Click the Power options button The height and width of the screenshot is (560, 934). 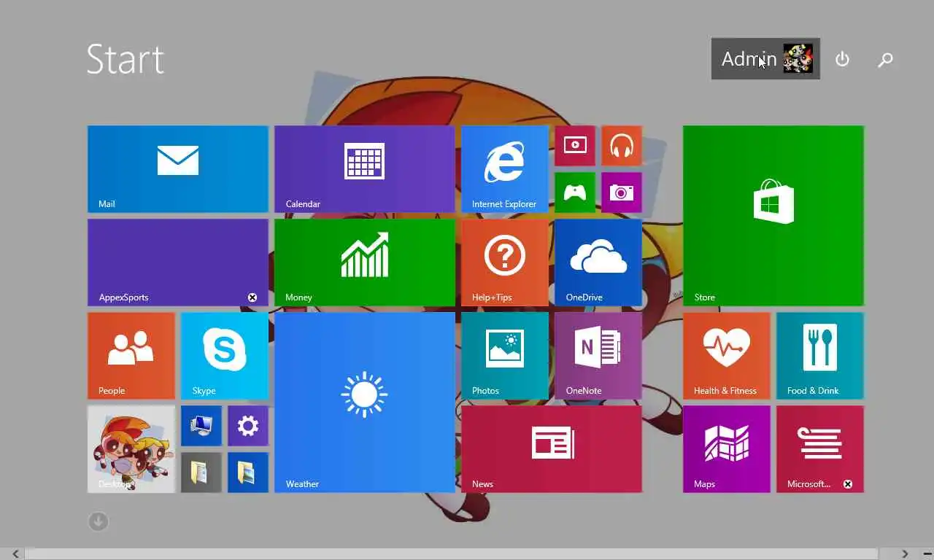(842, 59)
